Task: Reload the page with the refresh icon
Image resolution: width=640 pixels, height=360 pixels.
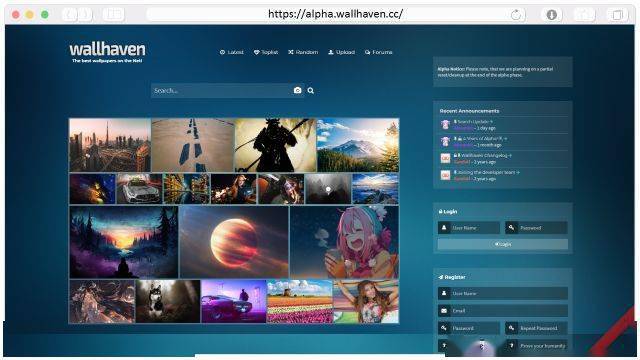Action: 516,15
